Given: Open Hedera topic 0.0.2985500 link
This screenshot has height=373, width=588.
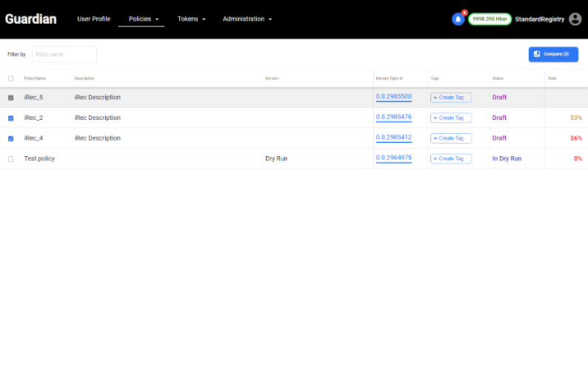Looking at the screenshot, I should (x=393, y=97).
